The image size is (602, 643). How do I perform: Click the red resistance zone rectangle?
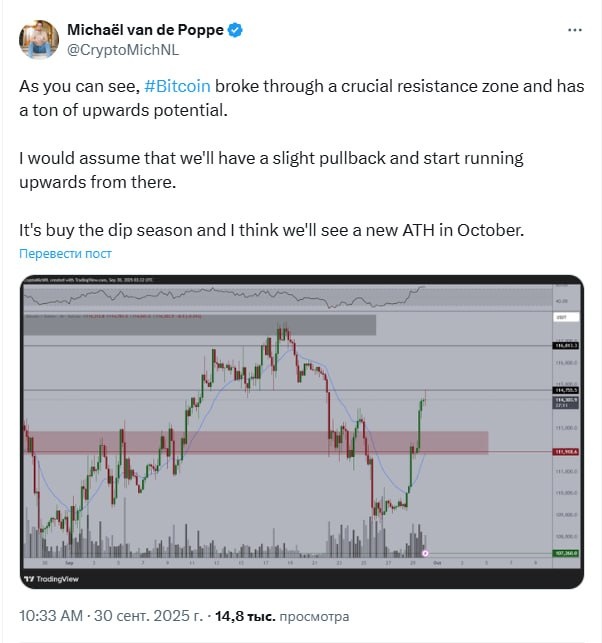[x=256, y=442]
